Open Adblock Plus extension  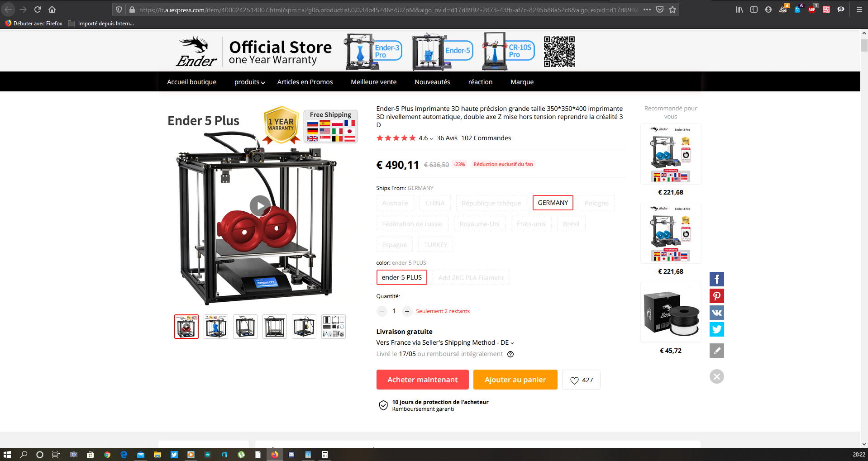pos(812,10)
